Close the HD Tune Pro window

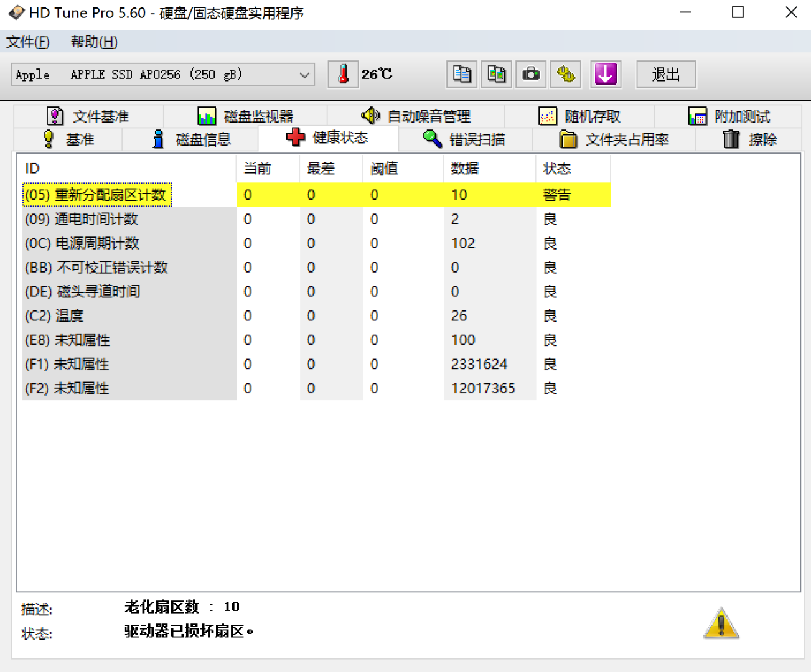(791, 12)
